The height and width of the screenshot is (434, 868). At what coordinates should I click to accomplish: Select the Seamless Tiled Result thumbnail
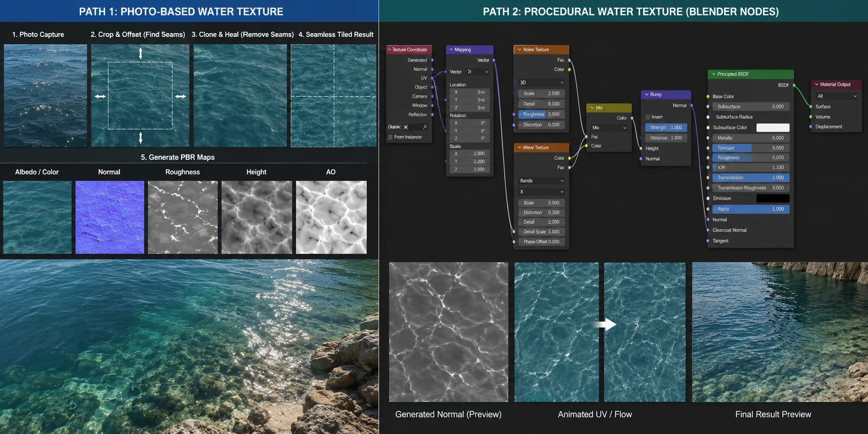[334, 95]
